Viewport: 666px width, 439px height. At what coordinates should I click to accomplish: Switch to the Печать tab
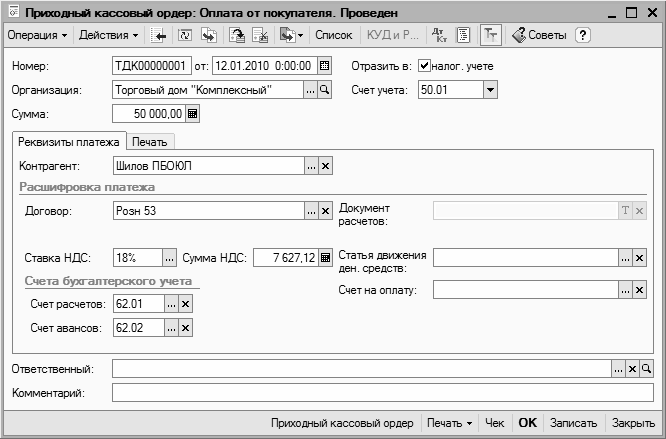click(151, 141)
